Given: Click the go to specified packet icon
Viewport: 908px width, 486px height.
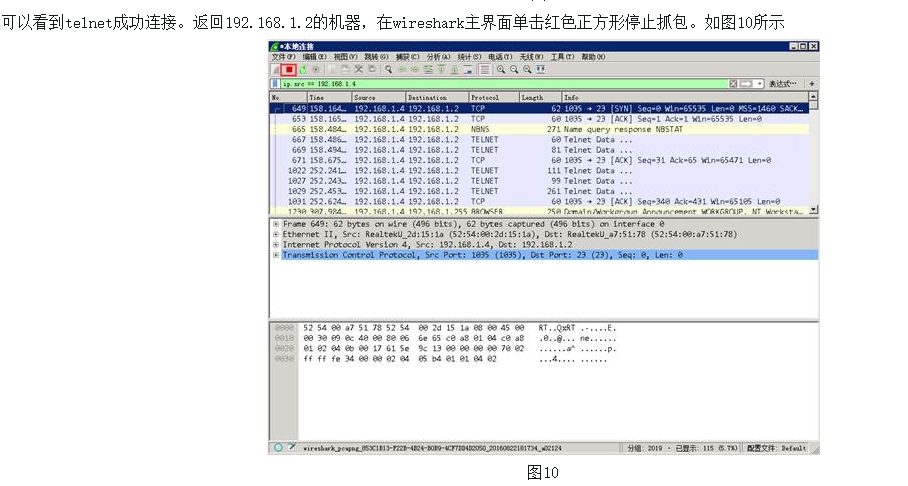Looking at the screenshot, I should point(429,70).
